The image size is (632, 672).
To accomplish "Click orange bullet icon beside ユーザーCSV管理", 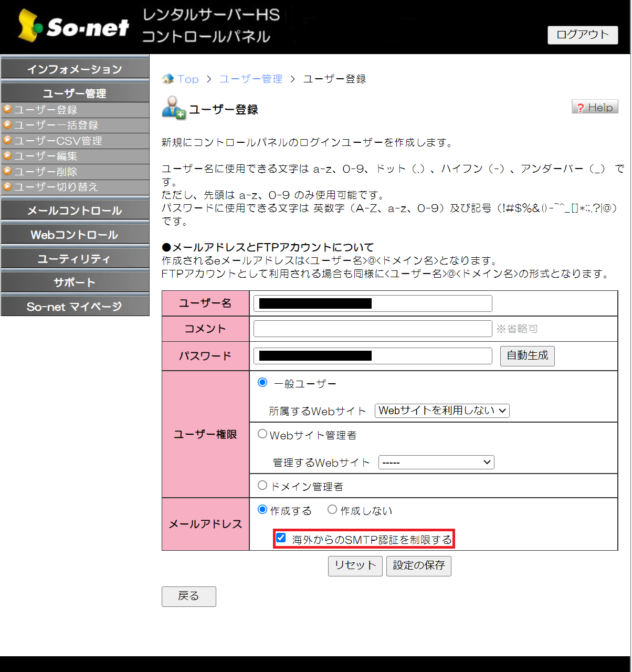I will pyautogui.click(x=7, y=140).
